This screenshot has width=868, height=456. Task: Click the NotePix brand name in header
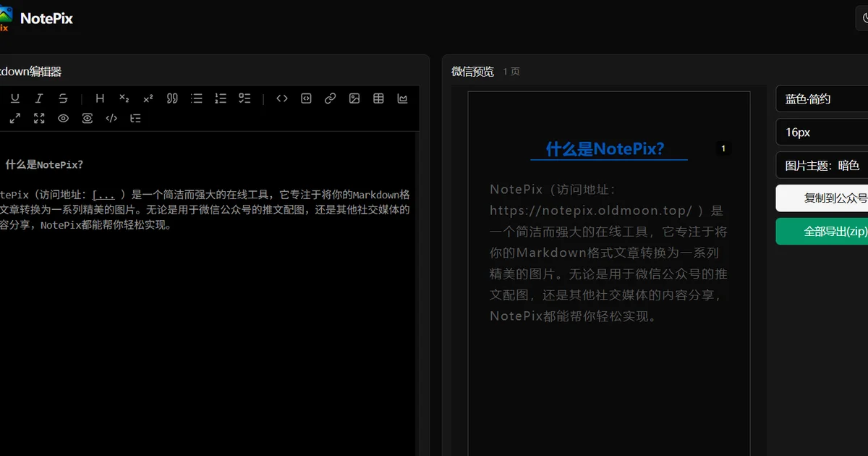pos(47,19)
